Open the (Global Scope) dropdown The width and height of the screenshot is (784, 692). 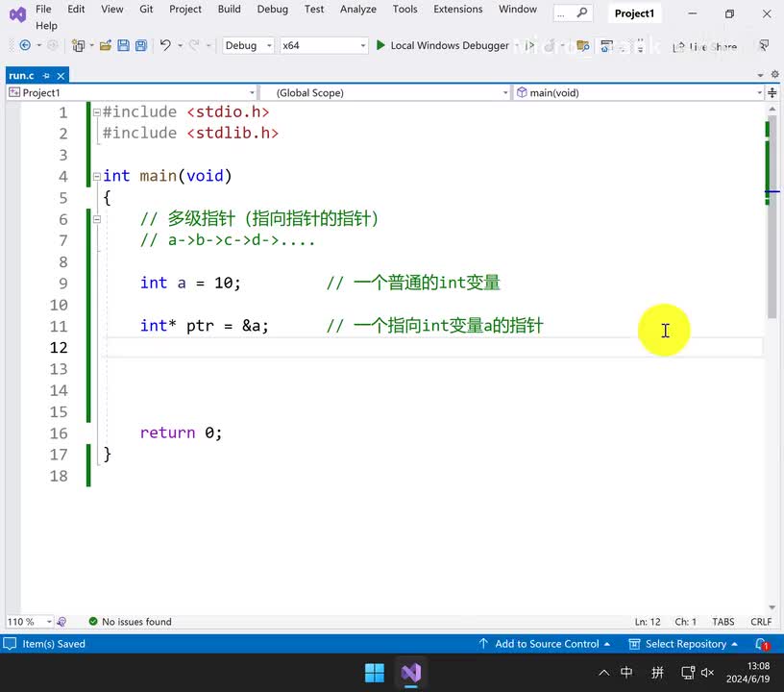point(385,93)
